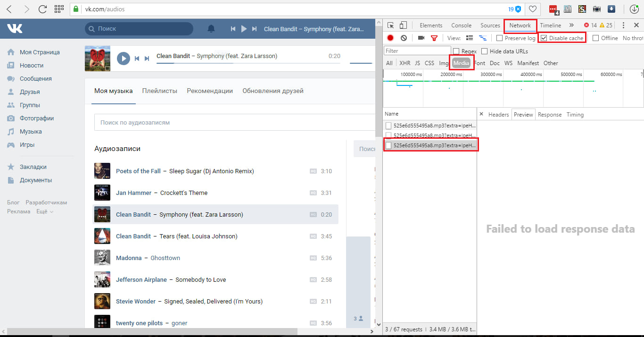Select the DevTools inspect element icon
Screen dimensions: 644x337
[x=391, y=25]
